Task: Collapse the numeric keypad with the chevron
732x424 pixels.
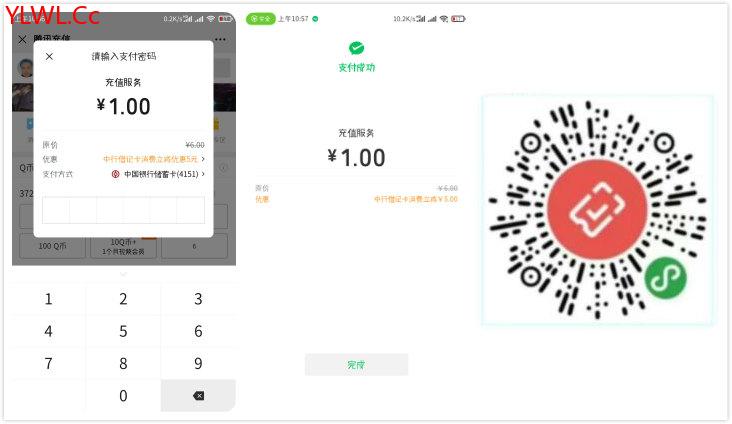Action: coord(123,274)
